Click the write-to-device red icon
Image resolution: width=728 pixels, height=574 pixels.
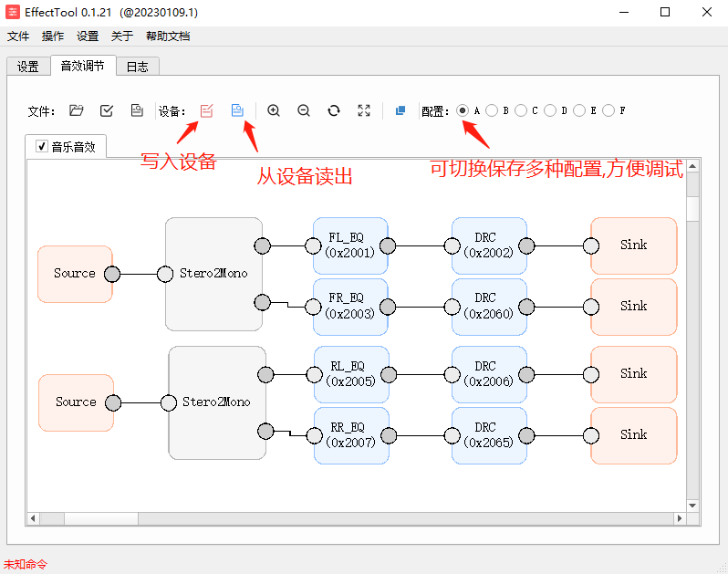tap(207, 110)
